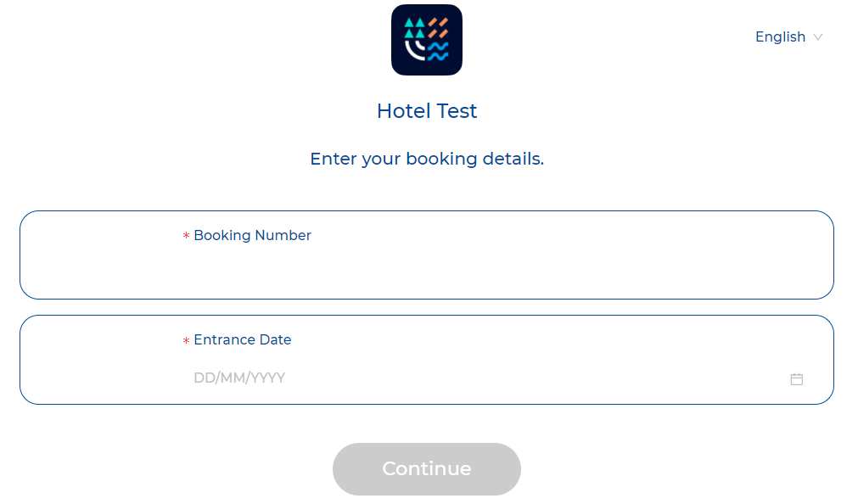
Task: Open the English language dropdown
Action: click(x=788, y=36)
